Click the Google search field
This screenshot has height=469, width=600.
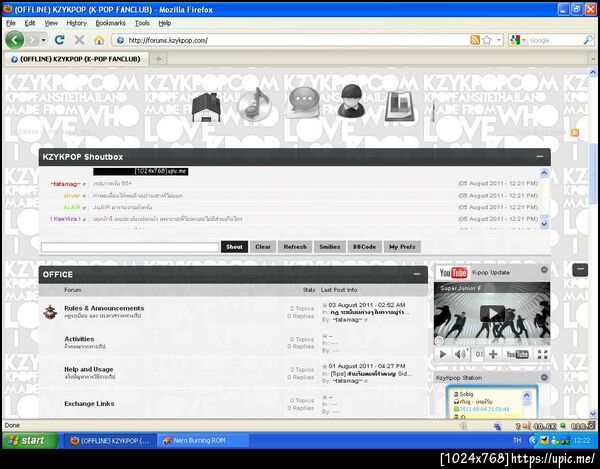[x=555, y=40]
